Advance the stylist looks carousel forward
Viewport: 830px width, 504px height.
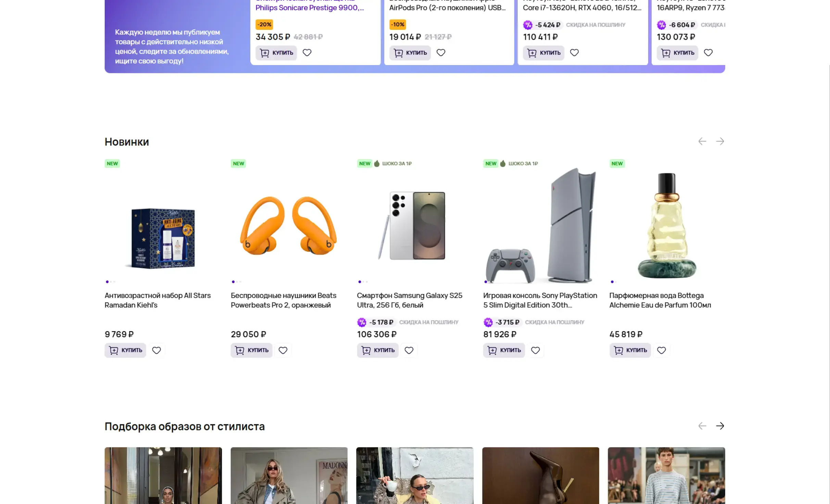click(x=720, y=426)
